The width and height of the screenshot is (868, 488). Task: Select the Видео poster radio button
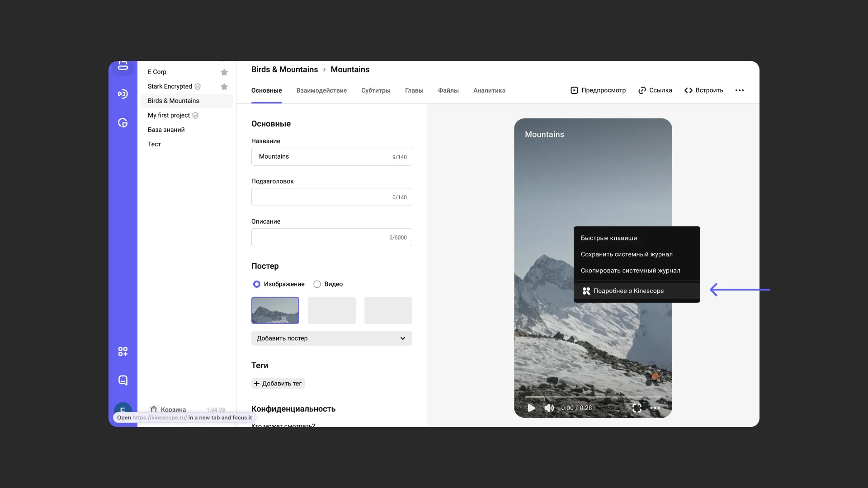tap(317, 284)
